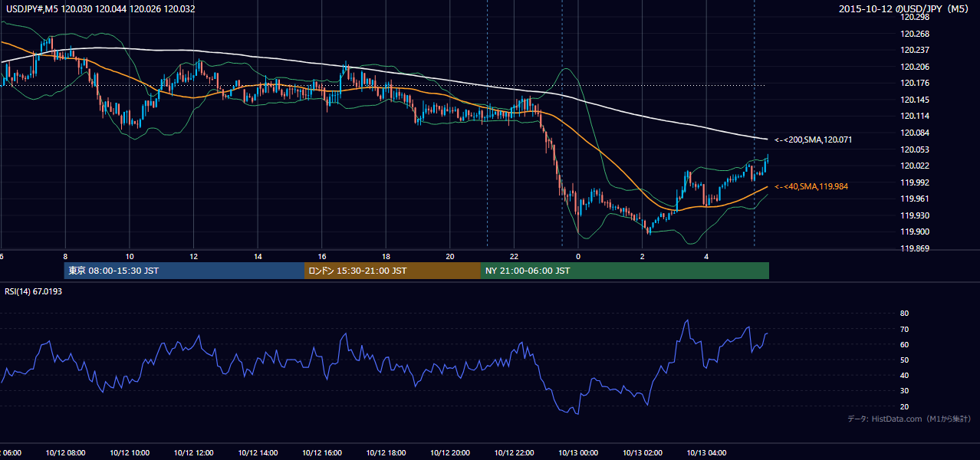Click the Tokyo 08:00-15:30 JST session bar
This screenshot has height=460, width=980.
[x=185, y=271]
